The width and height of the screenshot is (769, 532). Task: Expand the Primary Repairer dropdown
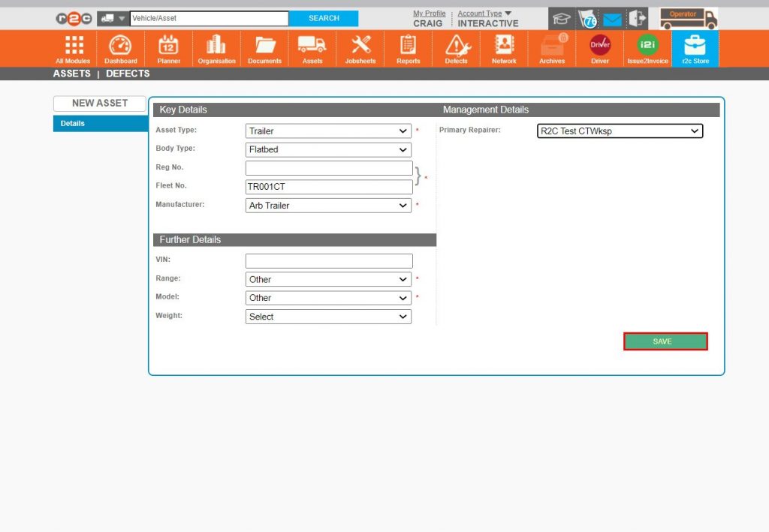(620, 131)
